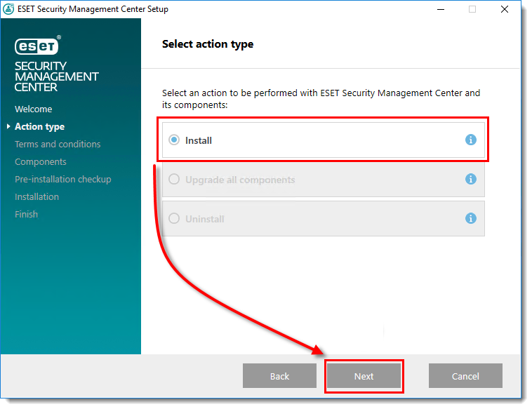Click 'Select action type' heading
Viewport: 532px width, 409px height.
coord(208,44)
